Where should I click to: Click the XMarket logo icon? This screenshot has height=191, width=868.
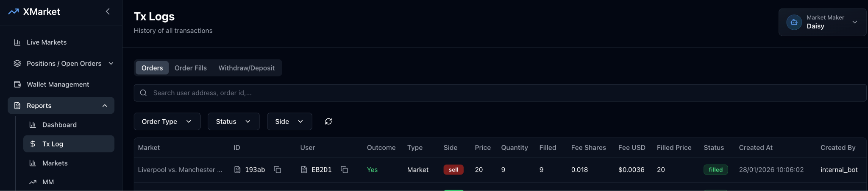(x=14, y=11)
